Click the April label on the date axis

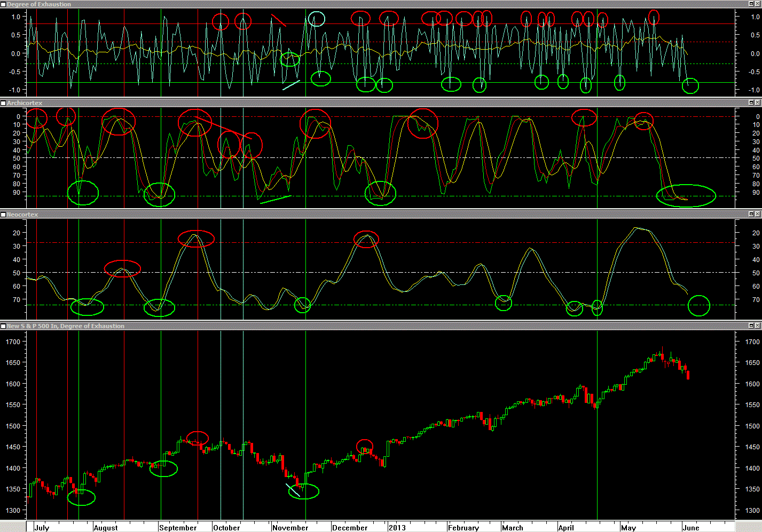coord(566,528)
